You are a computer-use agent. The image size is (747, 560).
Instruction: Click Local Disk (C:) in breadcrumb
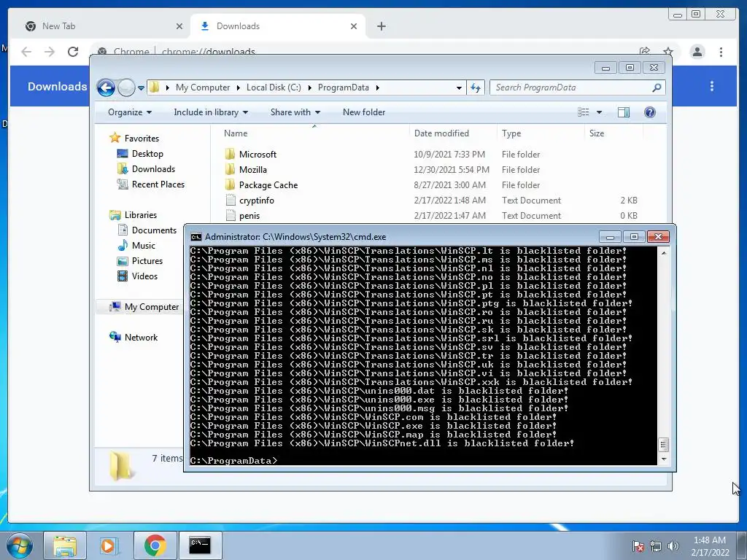[x=274, y=87]
